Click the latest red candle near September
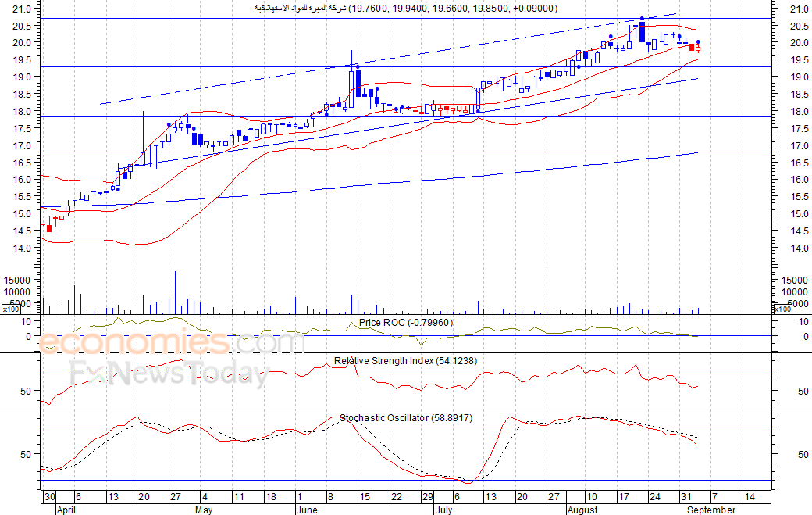Image resolution: width=812 pixels, height=515 pixels. click(x=692, y=47)
